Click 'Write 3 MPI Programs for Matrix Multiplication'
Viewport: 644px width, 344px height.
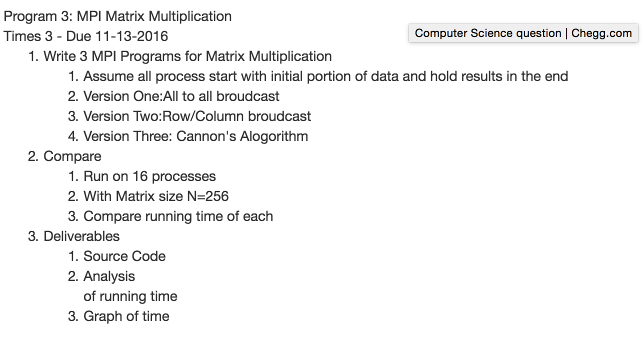point(188,56)
